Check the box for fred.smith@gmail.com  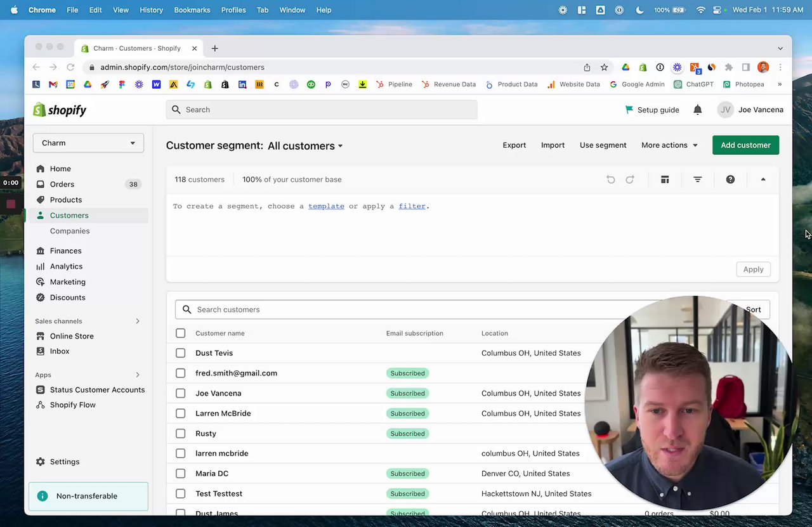coord(181,373)
